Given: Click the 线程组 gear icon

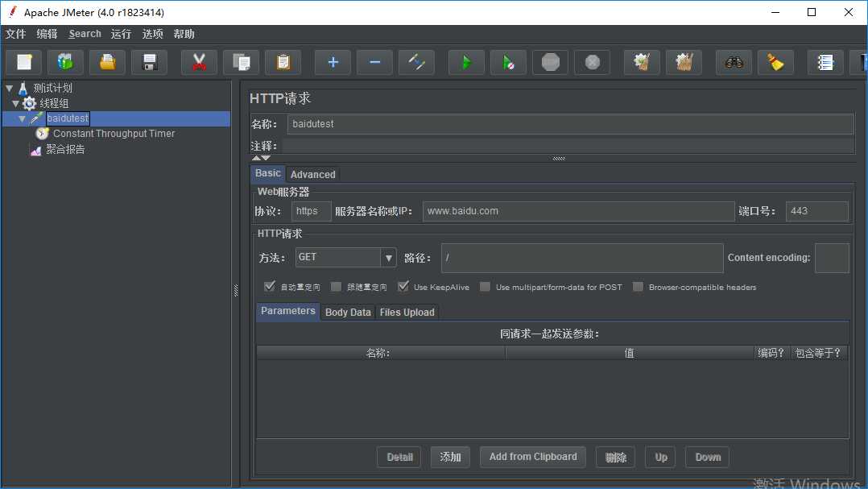Looking at the screenshot, I should point(29,103).
